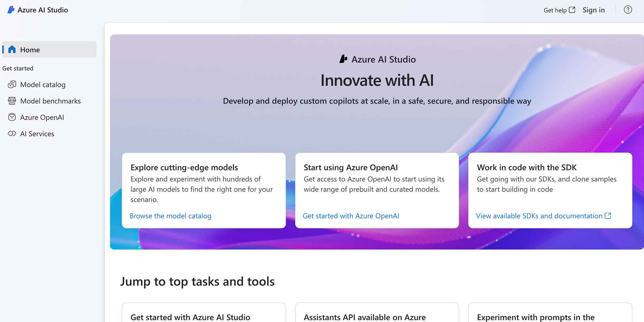Click Jump to top tasks and tools heading
This screenshot has height=322, width=644.
click(x=197, y=281)
